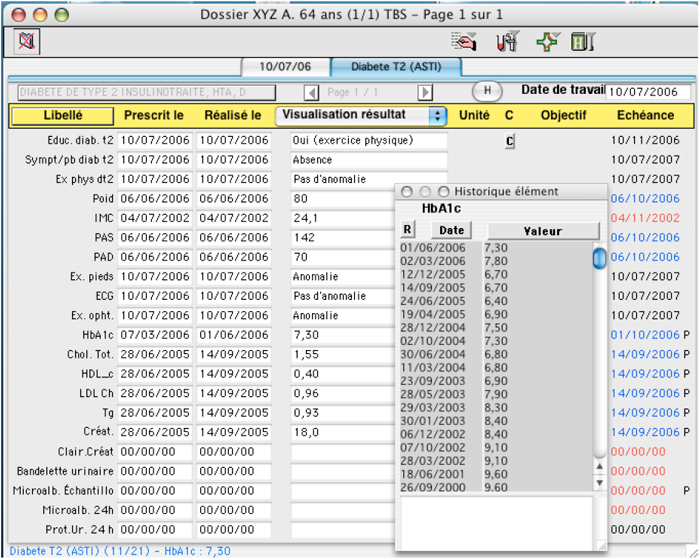Click the small C button on Educ. diab. t2 row
This screenshot has height=558, width=700.
(510, 141)
